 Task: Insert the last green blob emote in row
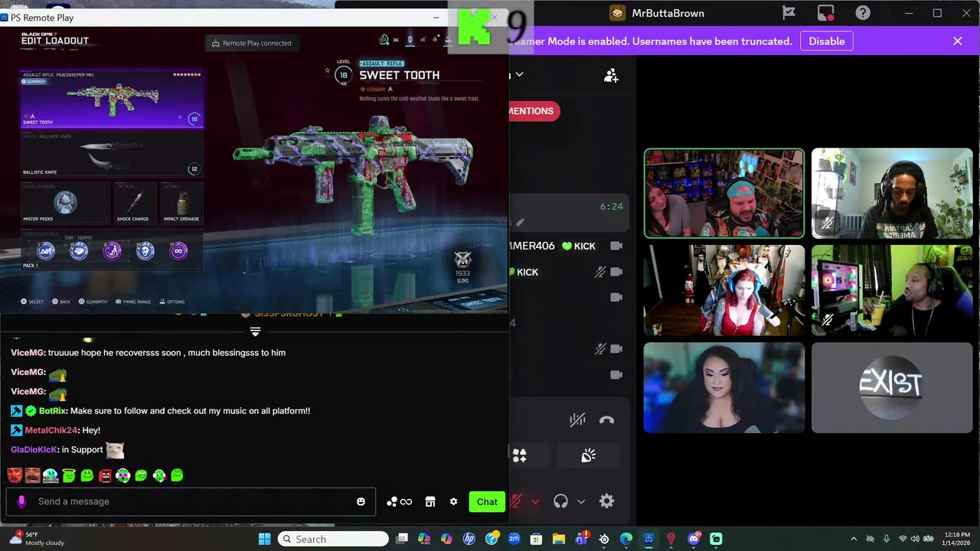tap(177, 475)
